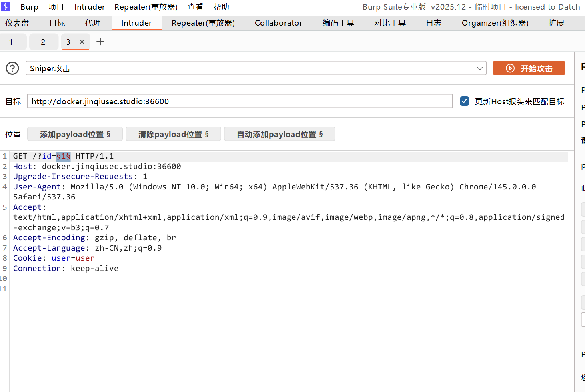Open the 编码工具 tab
Screen dimensions: 585x392
[x=338, y=23]
